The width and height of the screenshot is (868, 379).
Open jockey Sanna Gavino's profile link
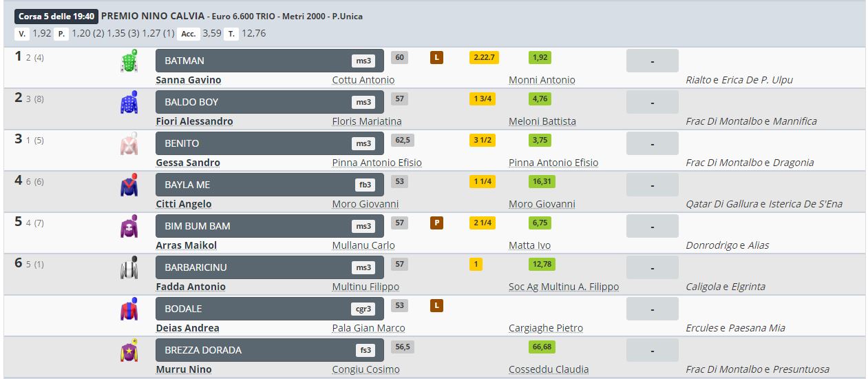pyautogui.click(x=189, y=80)
